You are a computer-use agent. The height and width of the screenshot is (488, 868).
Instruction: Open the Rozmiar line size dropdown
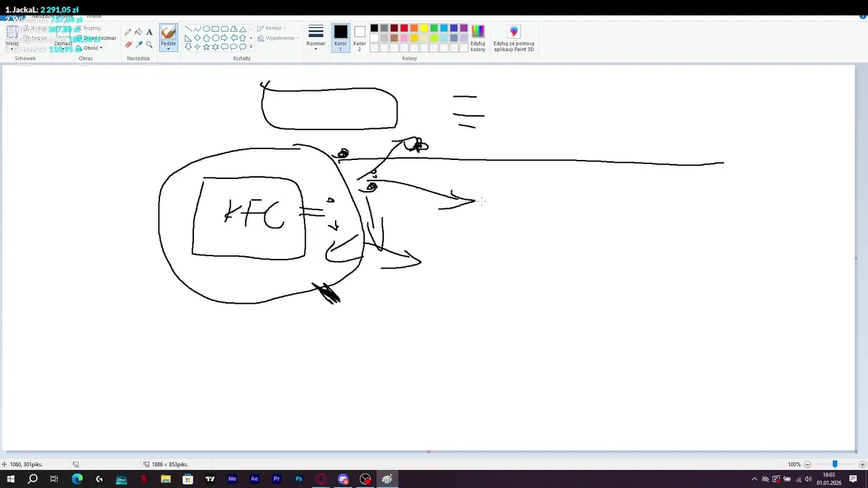[315, 38]
